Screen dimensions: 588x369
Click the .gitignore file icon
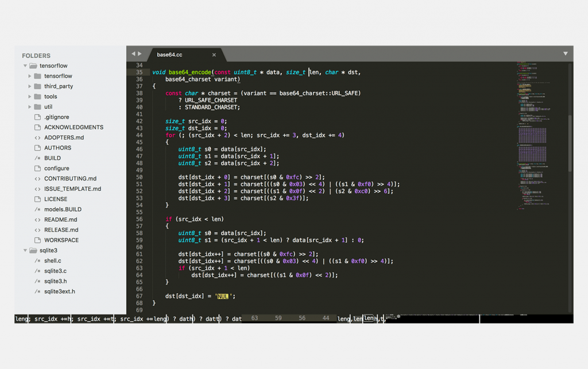tap(37, 117)
